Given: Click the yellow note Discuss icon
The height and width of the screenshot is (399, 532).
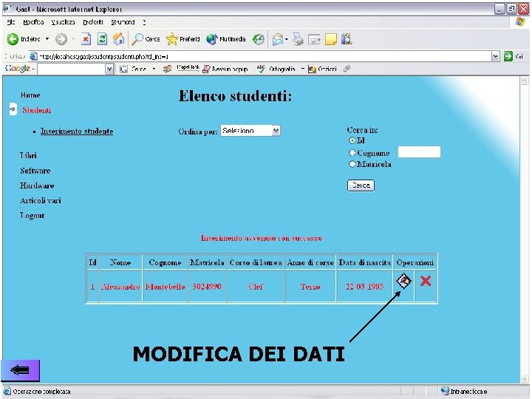Looking at the screenshot, I should coord(331,39).
